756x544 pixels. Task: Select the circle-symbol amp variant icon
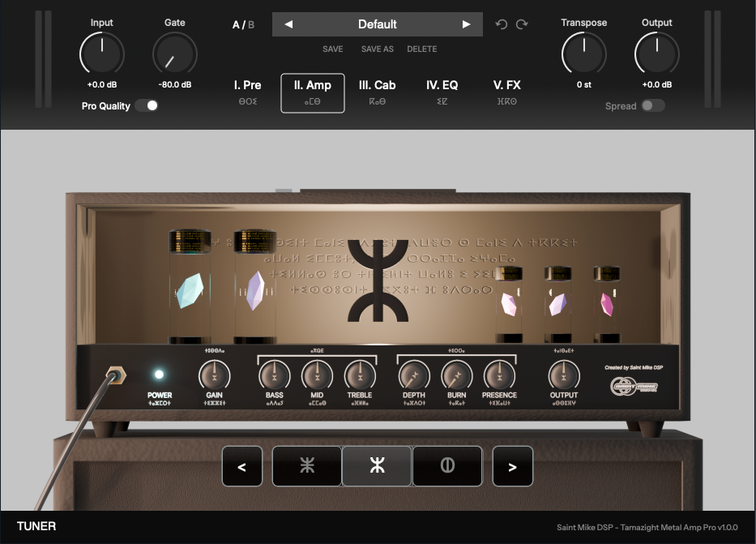pyautogui.click(x=447, y=466)
